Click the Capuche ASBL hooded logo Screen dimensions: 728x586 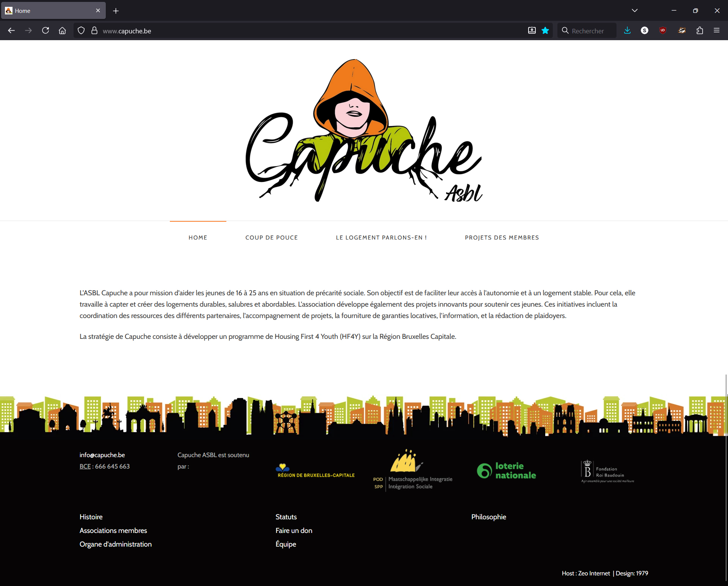[364, 131]
